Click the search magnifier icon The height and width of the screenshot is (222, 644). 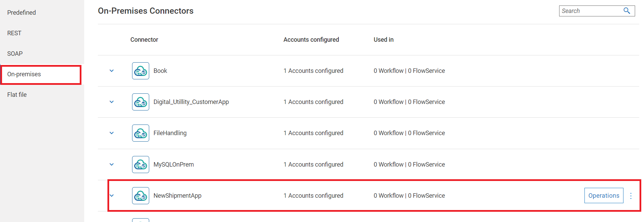point(627,11)
